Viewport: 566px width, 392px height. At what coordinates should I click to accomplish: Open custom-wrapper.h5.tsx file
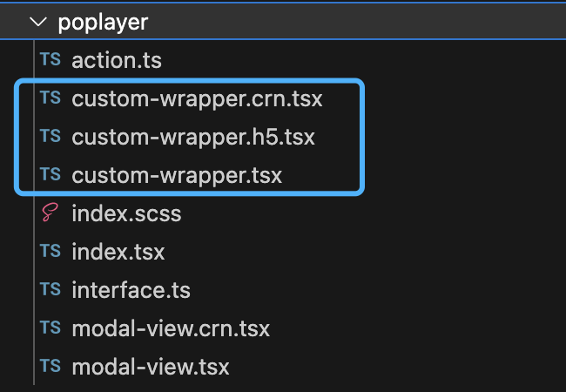pyautogui.click(x=193, y=138)
